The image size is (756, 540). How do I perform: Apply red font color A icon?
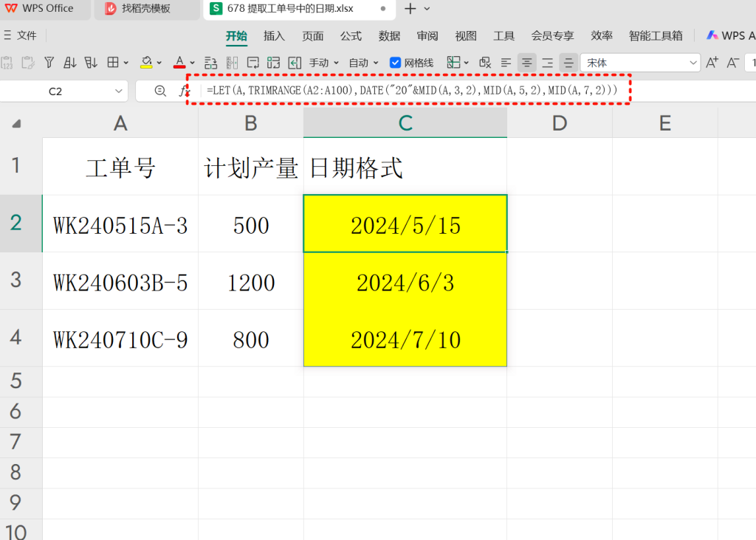tap(179, 63)
